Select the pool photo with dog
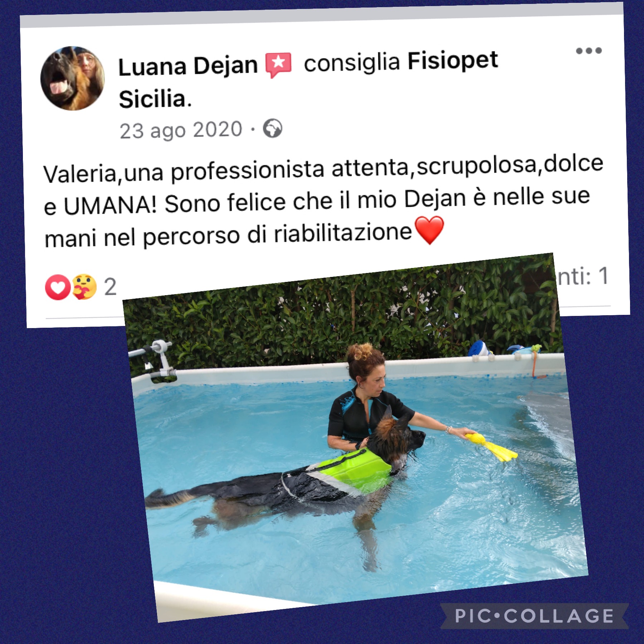 tap(355, 438)
